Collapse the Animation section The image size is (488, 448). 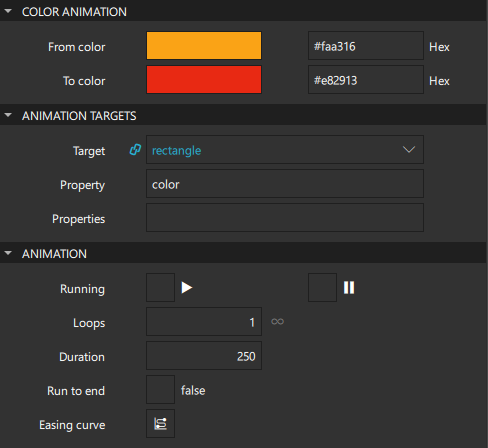click(x=8, y=253)
